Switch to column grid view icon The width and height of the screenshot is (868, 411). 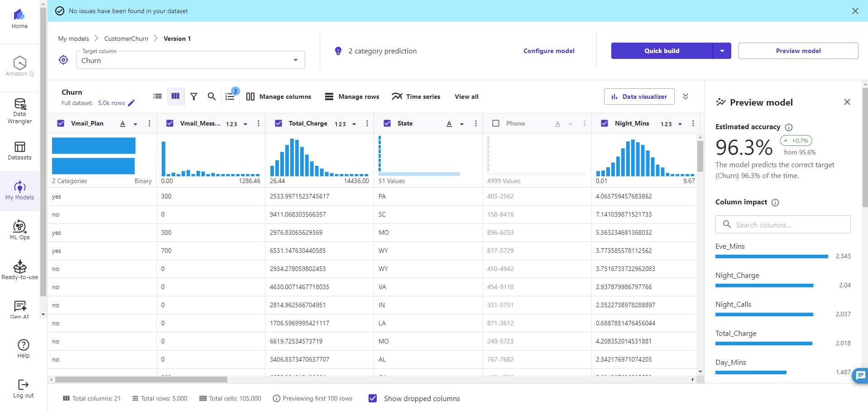click(176, 96)
